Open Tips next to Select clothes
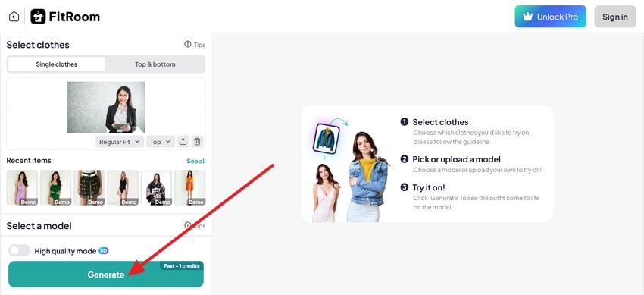This screenshot has height=295, width=644. tap(195, 45)
